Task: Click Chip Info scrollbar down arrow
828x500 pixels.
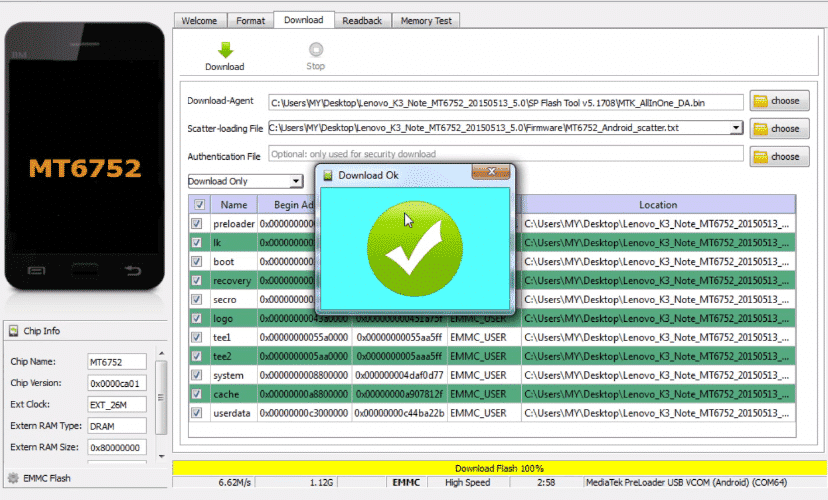Action: (x=162, y=456)
